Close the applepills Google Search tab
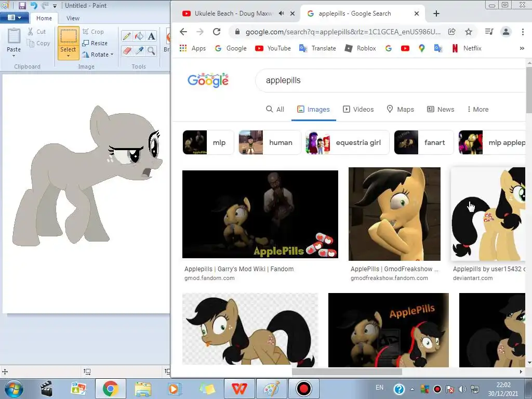 417,14
